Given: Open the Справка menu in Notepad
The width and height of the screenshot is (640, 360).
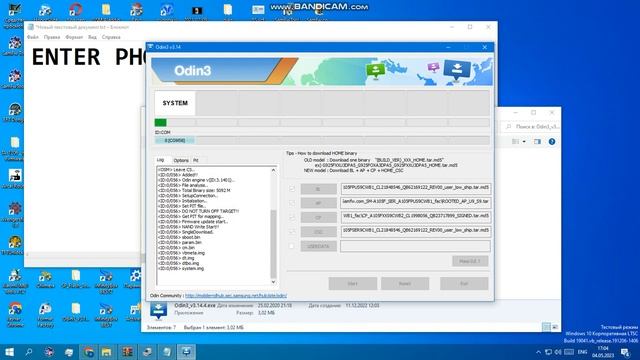Looking at the screenshot, I should click(111, 37).
